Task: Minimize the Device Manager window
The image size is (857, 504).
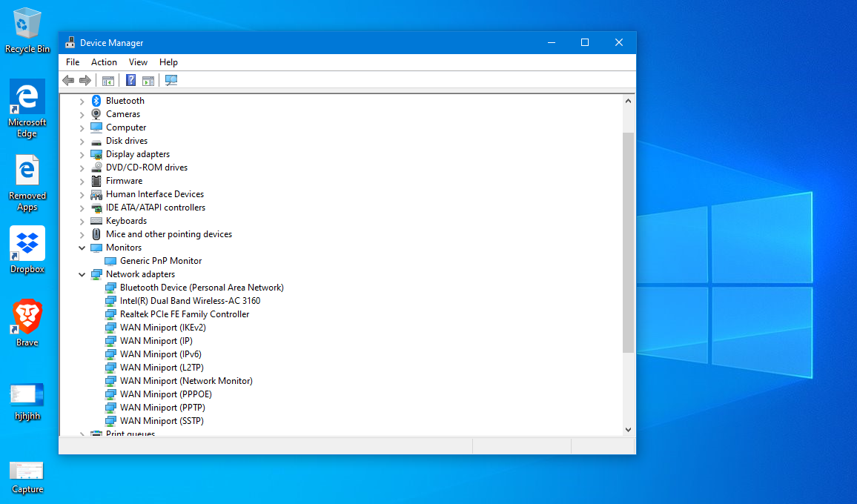Action: click(x=552, y=43)
